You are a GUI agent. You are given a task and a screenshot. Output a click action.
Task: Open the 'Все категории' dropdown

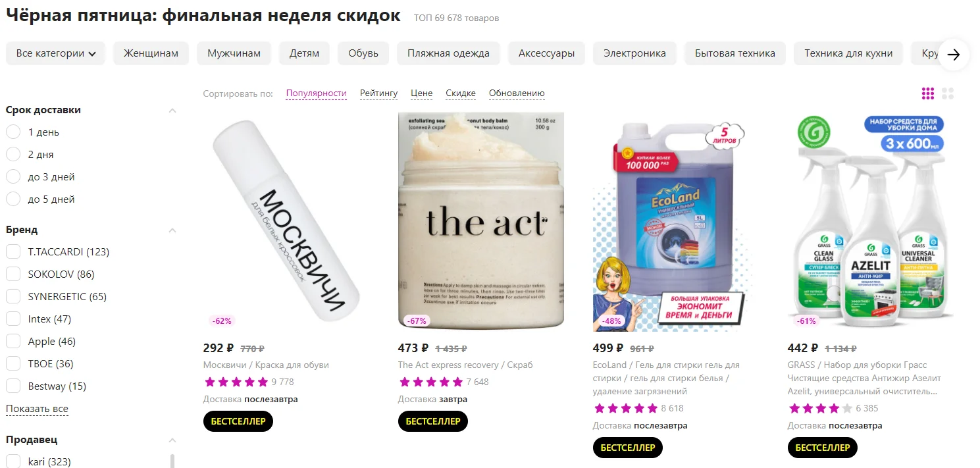[x=56, y=53]
